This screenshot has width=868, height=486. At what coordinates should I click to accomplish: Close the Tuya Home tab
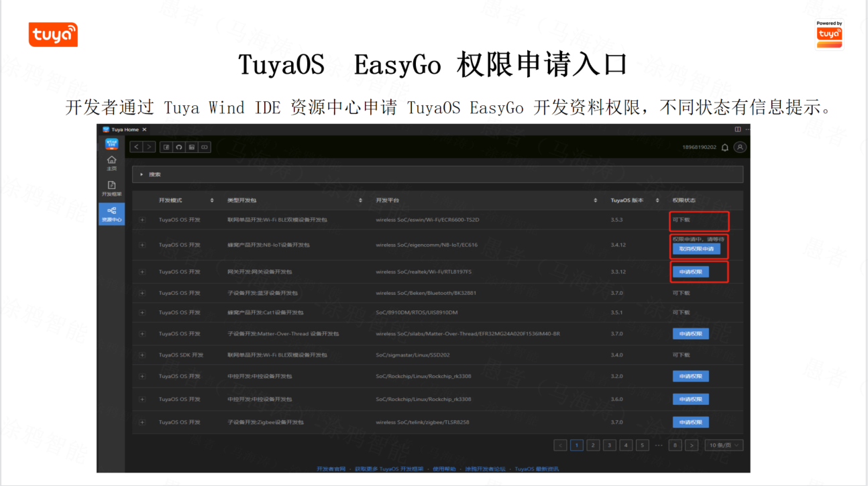[x=144, y=129]
